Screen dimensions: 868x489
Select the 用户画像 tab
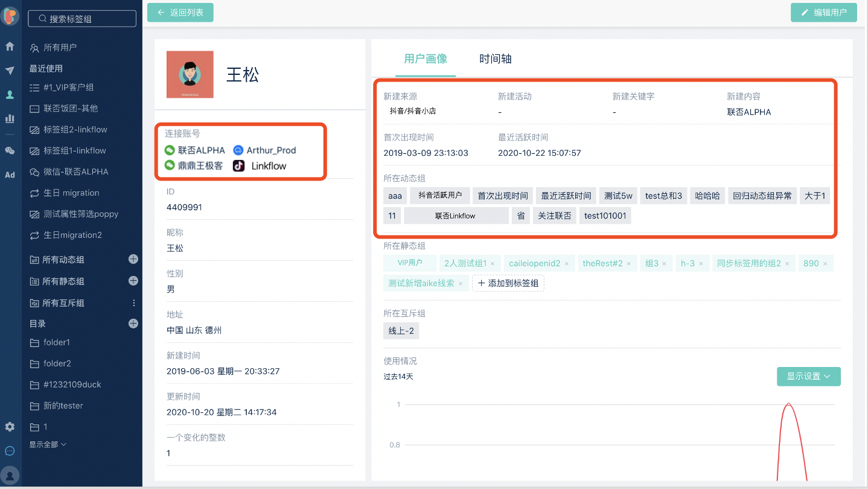426,59
